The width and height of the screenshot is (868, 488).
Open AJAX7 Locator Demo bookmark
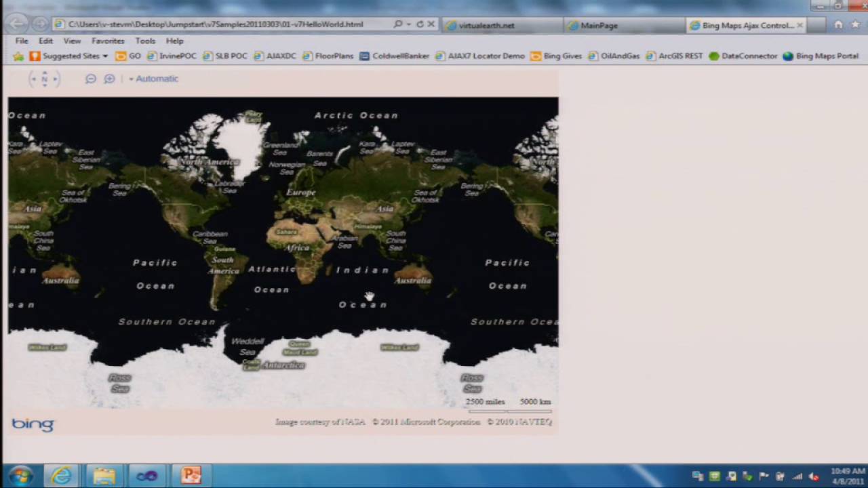pyautogui.click(x=480, y=56)
